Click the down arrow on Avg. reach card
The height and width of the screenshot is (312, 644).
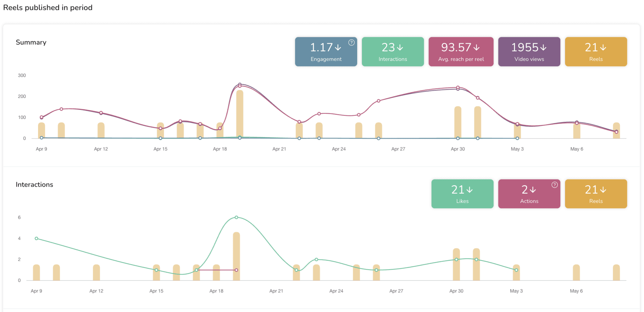[476, 48]
